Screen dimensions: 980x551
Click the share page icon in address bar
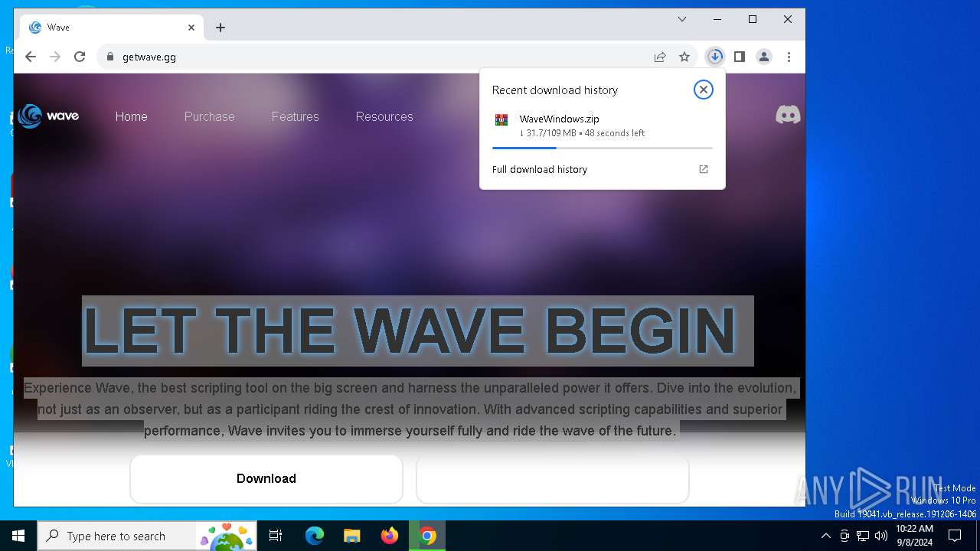[x=660, y=57]
